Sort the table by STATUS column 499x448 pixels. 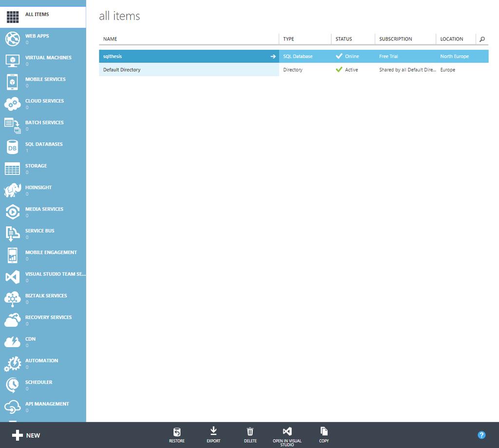pyautogui.click(x=344, y=39)
